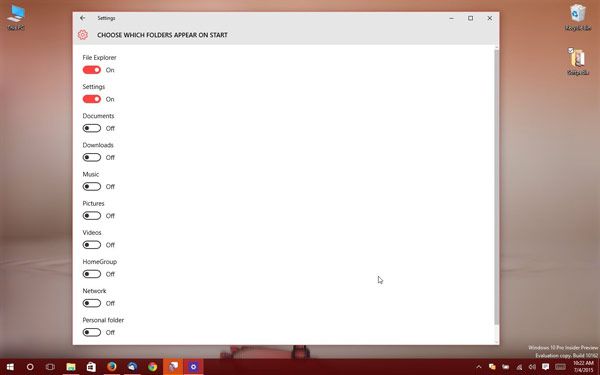The height and width of the screenshot is (375, 600).
Task: Click the Settings window vertical scrollbar
Action: [497, 188]
